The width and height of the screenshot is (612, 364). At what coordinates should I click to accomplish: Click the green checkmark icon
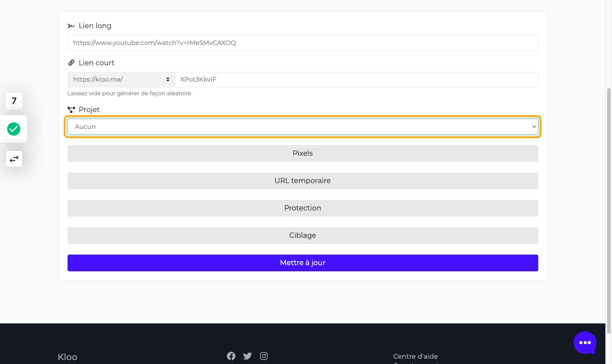14,129
